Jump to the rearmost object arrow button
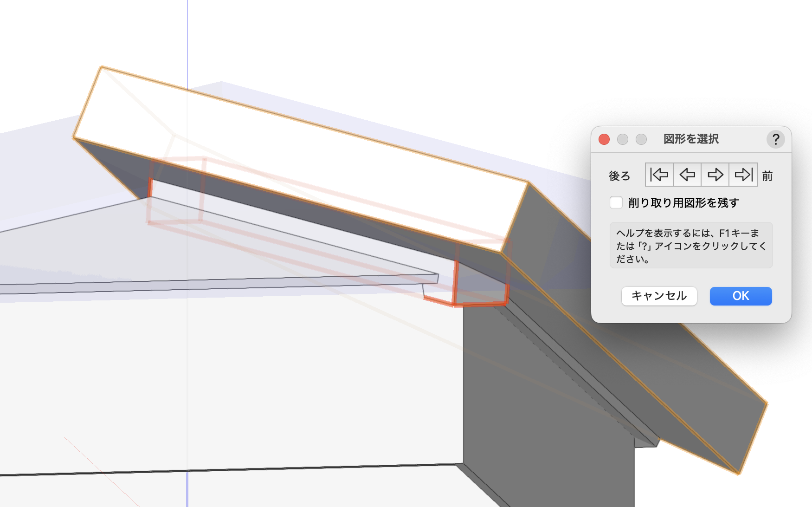Screen dimensions: 812x507 point(659,175)
